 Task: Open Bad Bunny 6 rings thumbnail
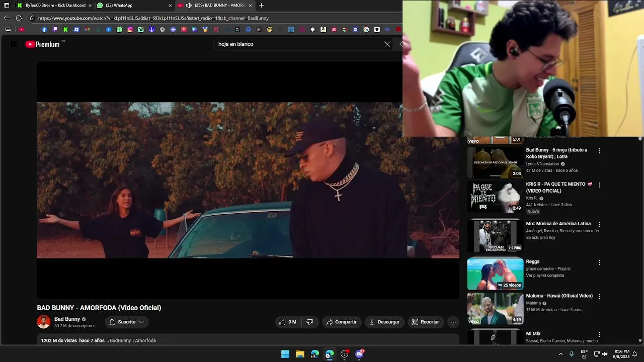pyautogui.click(x=495, y=162)
